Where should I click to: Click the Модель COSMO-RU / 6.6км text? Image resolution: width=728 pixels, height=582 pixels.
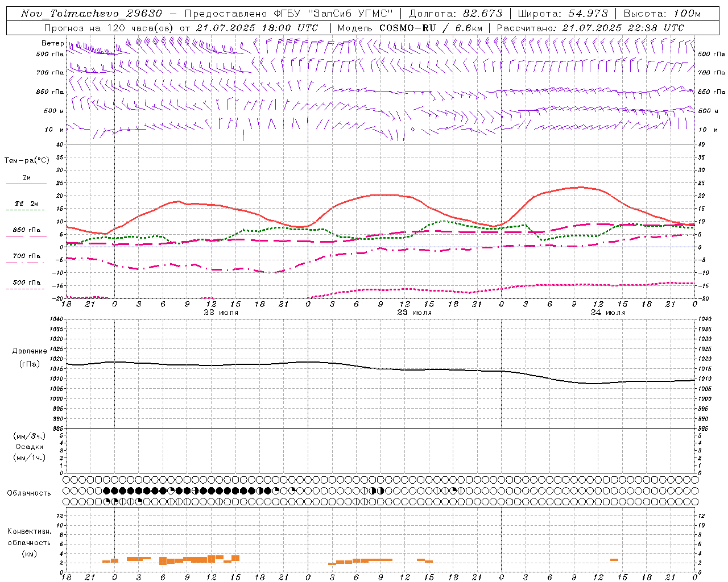(x=409, y=28)
